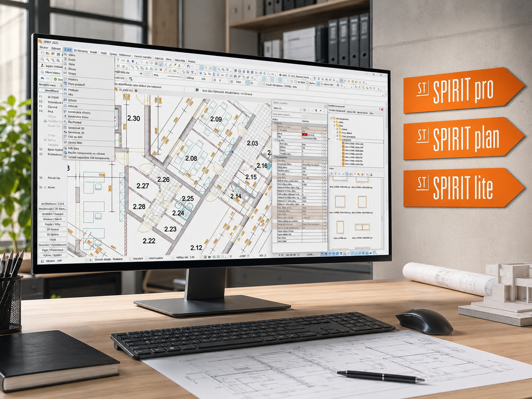Click the blue Undo arrow icon

[x=43, y=78]
